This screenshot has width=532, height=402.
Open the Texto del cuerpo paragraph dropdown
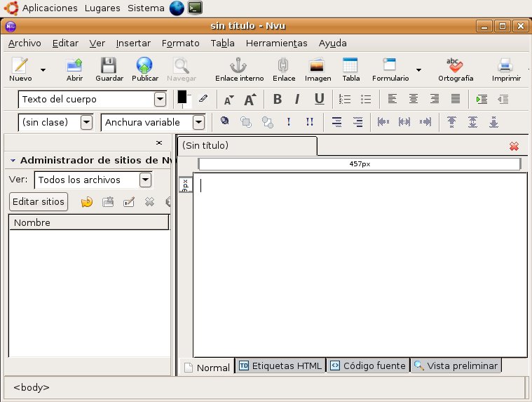point(160,99)
